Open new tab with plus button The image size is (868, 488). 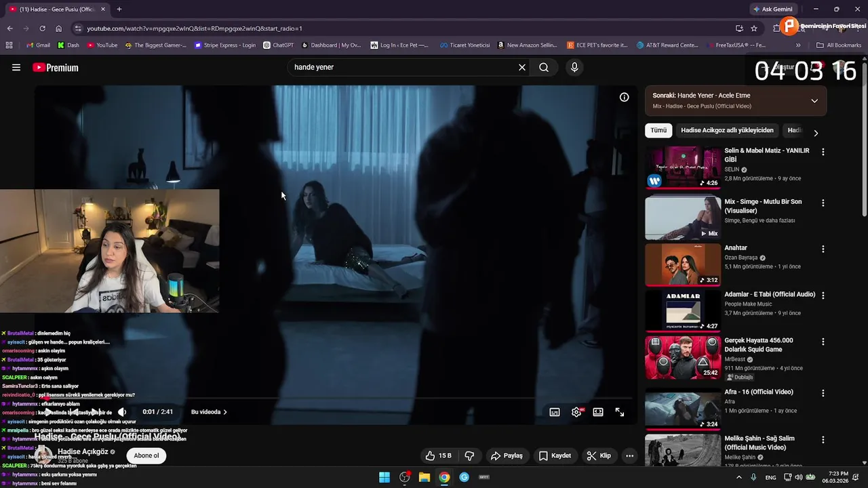tap(119, 9)
